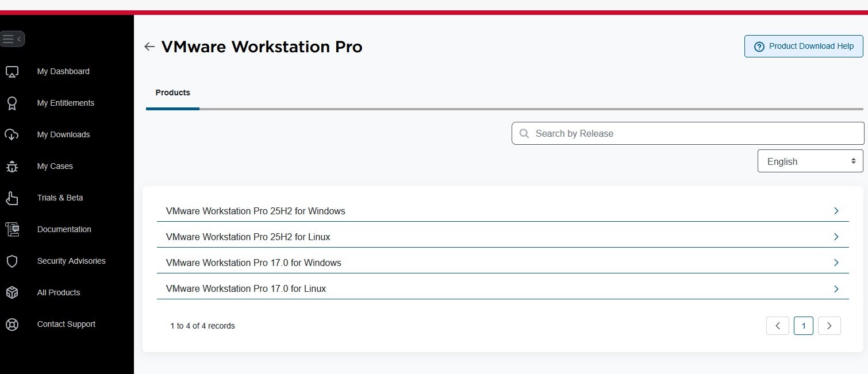Expand Workstation Pro 25H2 for Windows chevron
Viewport: 868px width, 374px height.
click(x=836, y=211)
